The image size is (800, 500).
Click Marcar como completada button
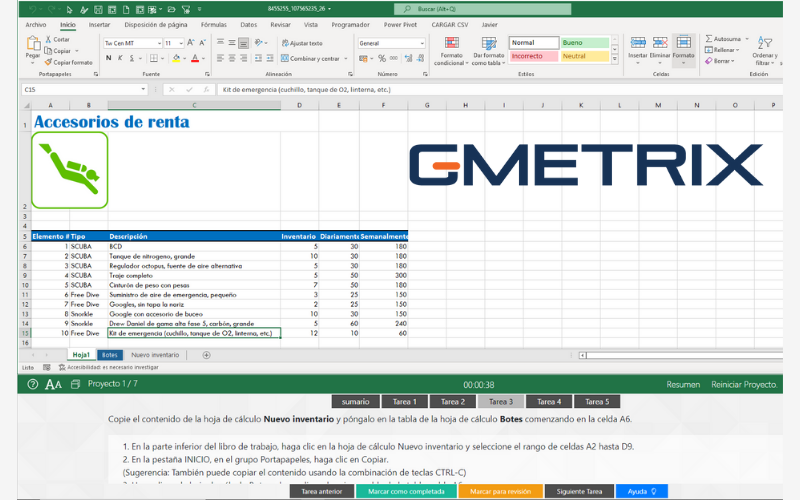[x=406, y=491]
